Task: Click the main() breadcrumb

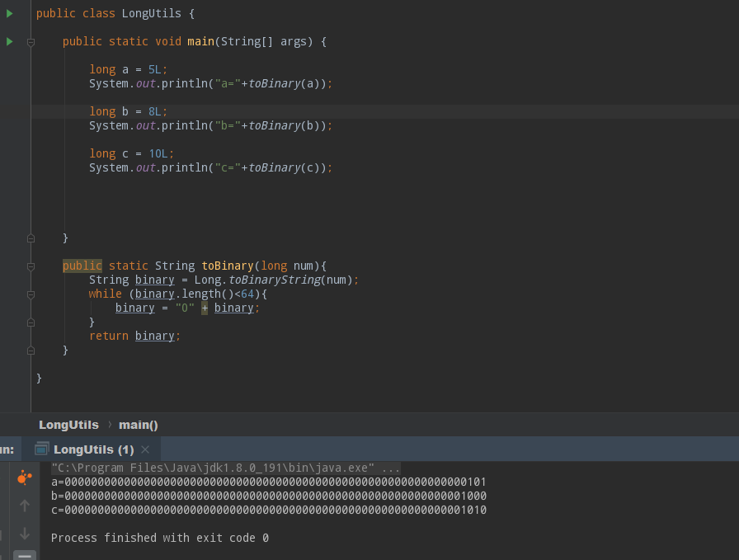Action: click(138, 425)
